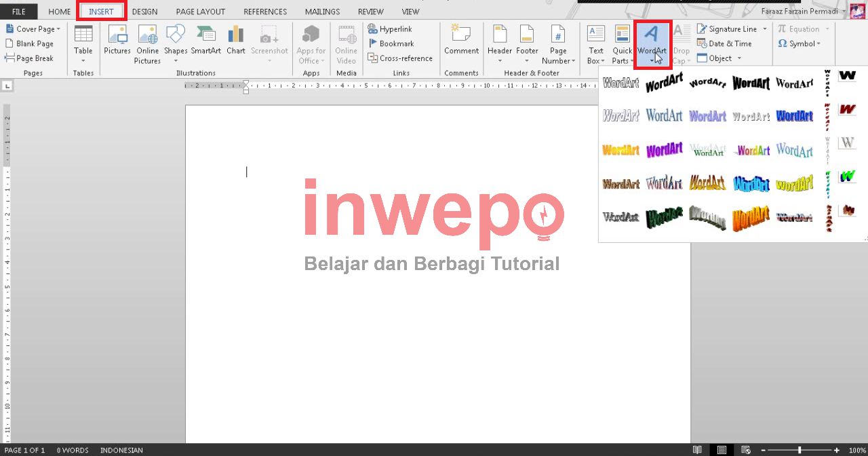Switch to Print Layout view in status bar
This screenshot has width=868, height=456.
coord(722,450)
